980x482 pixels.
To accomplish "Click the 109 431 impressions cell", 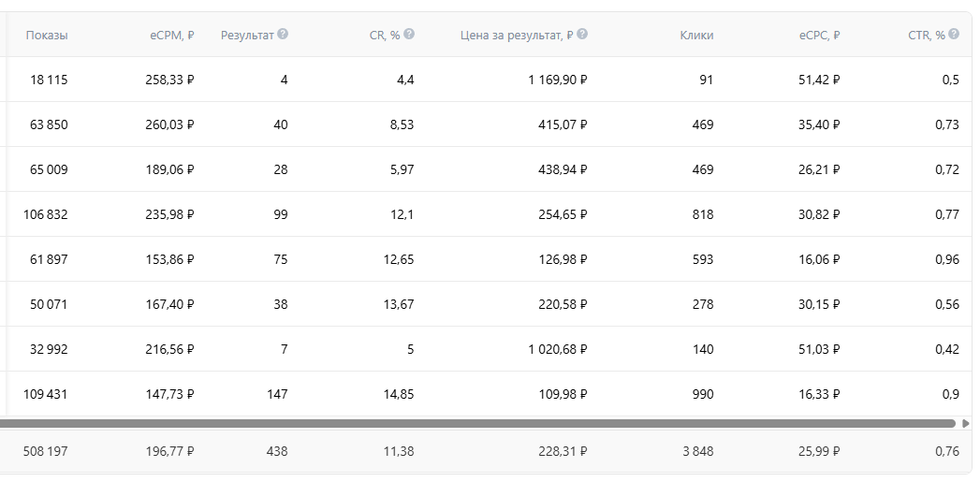I will (46, 394).
